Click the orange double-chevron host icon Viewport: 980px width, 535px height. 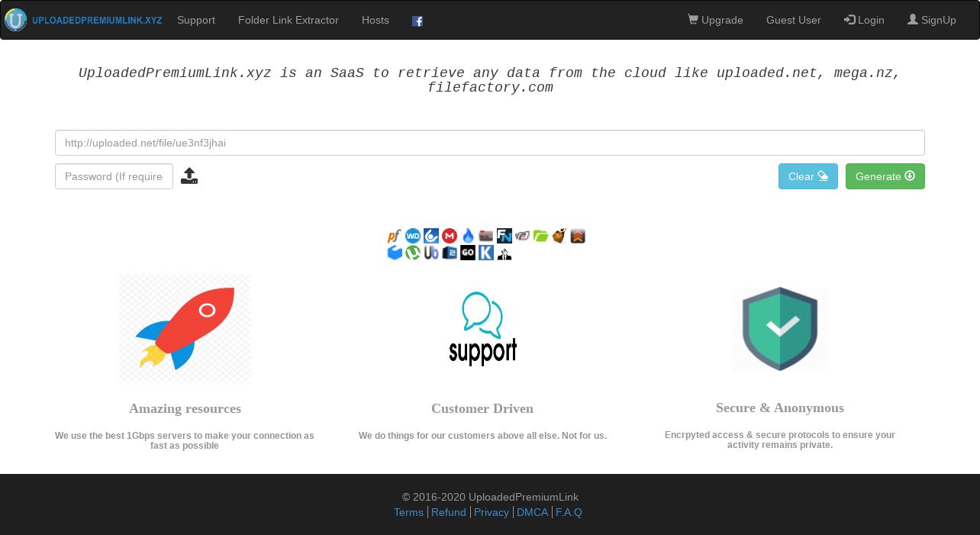click(578, 236)
